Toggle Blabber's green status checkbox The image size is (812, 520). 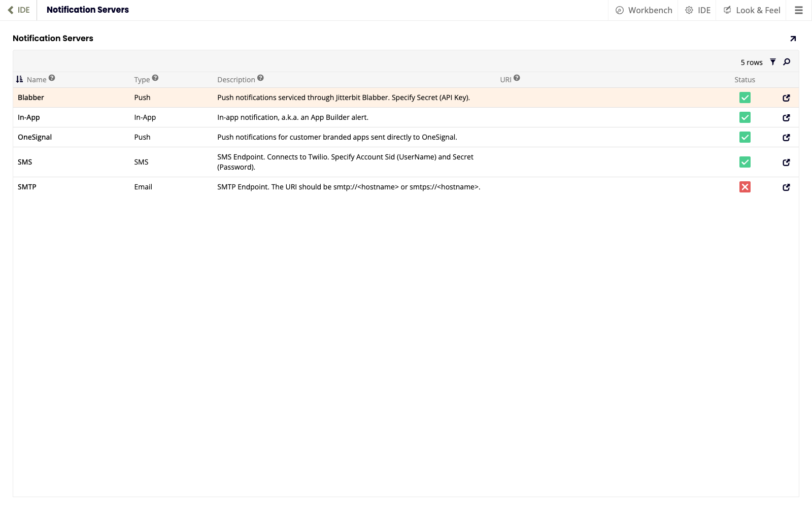[745, 97]
